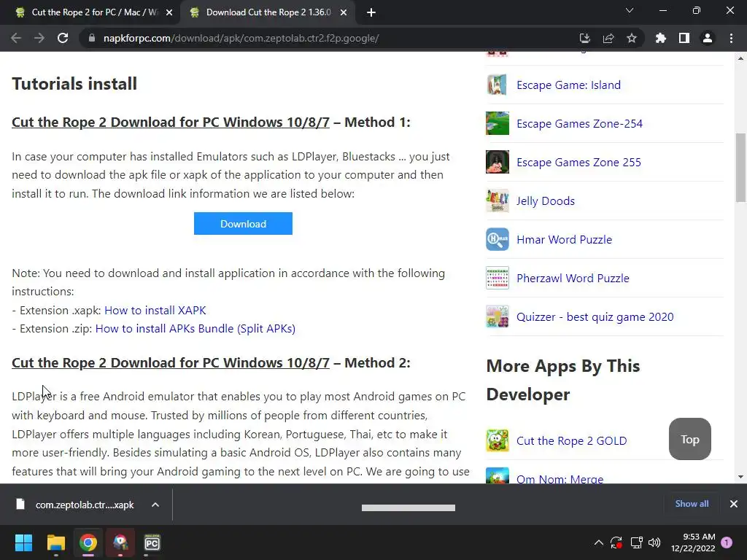Open the install/download page icon in address bar
Viewport: 747px width, 560px height.
click(x=584, y=38)
